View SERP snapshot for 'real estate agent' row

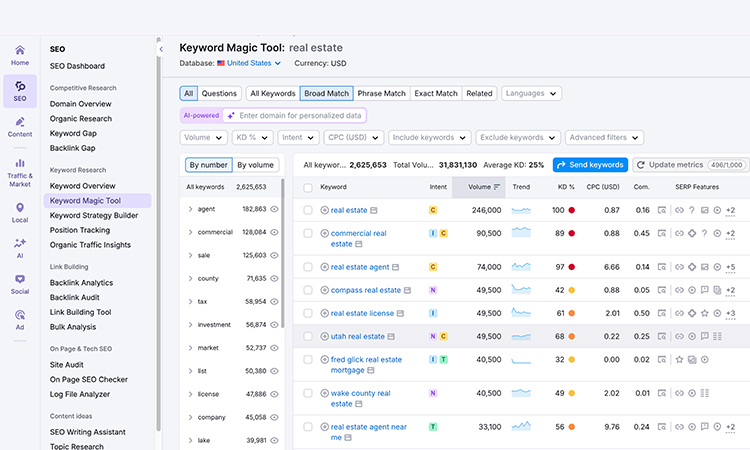coord(662,267)
